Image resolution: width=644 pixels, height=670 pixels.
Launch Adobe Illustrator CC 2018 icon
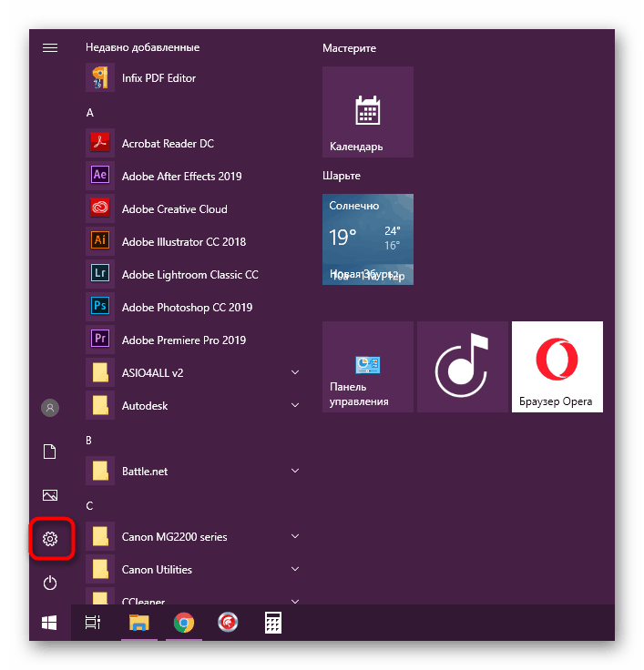tap(100, 241)
